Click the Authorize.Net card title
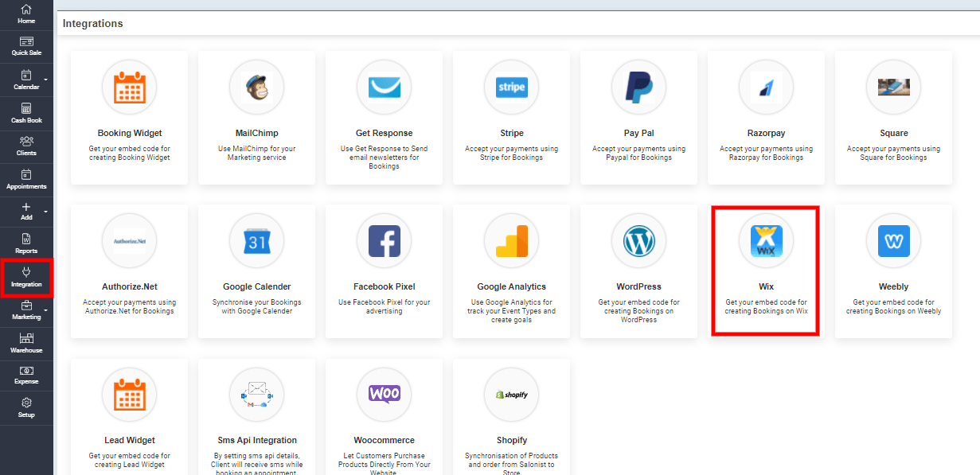 pyautogui.click(x=130, y=286)
